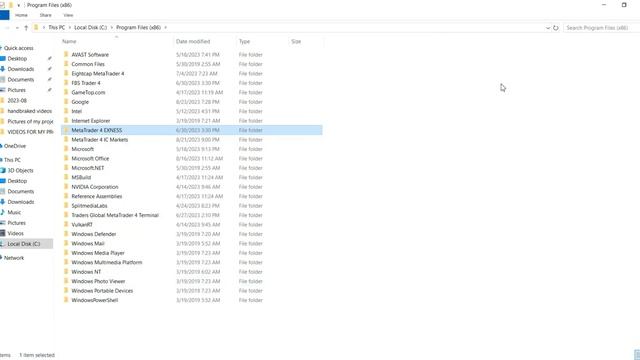Open the View ribbon tab
Screen dimensions: 640x360
68,15
